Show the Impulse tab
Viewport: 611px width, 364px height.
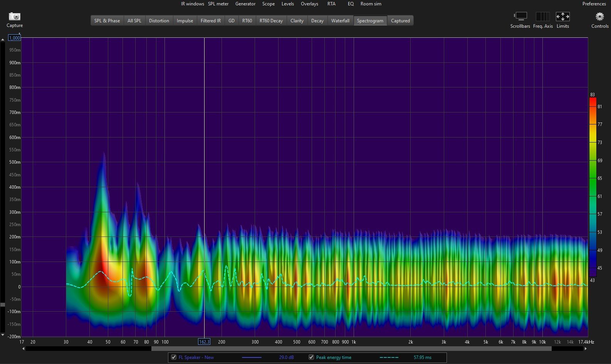coord(185,21)
